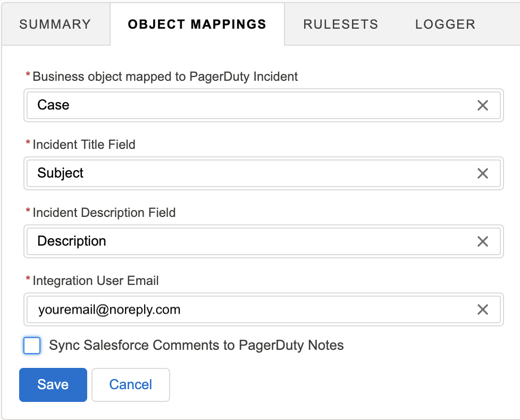The height and width of the screenshot is (420, 520).
Task: Open the Incident Description Field combo box
Action: coord(263,241)
